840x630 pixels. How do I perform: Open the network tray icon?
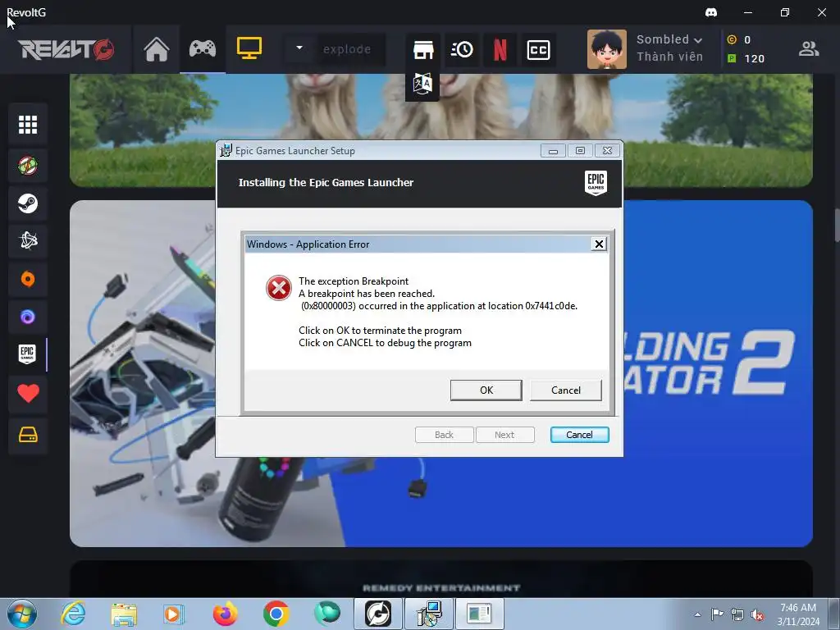click(737, 614)
